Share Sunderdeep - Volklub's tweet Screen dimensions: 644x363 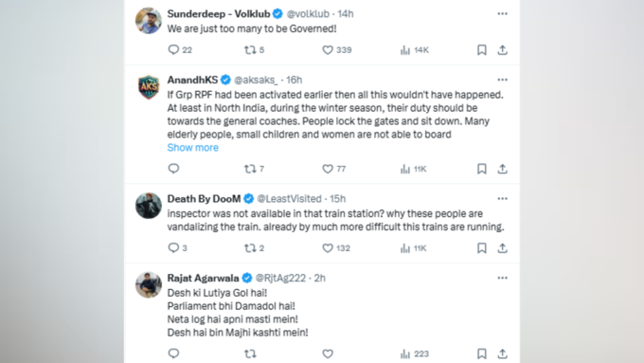(502, 50)
